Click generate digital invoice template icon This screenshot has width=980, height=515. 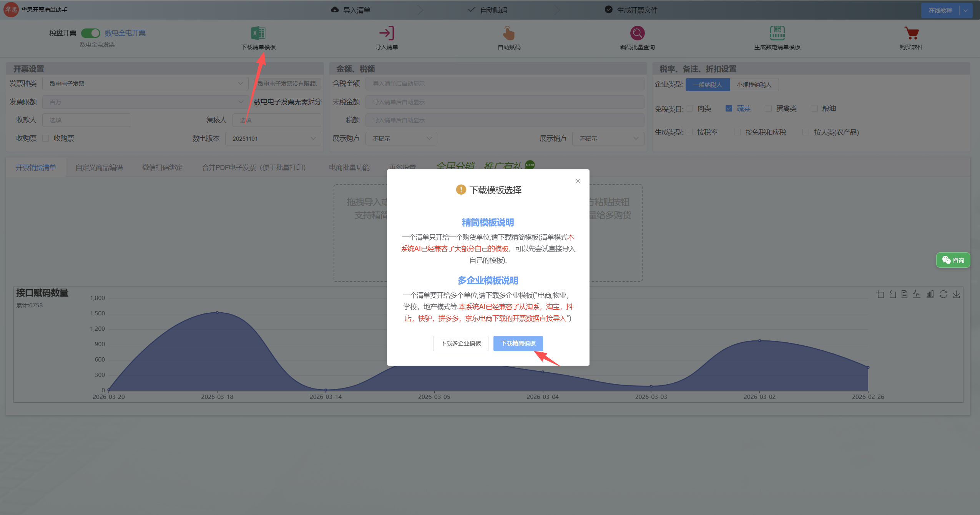pos(777,33)
